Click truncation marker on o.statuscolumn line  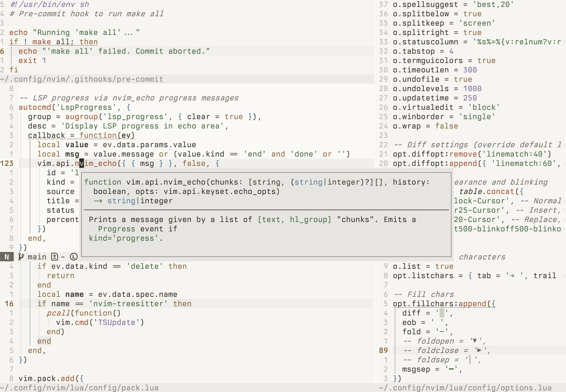[563, 42]
